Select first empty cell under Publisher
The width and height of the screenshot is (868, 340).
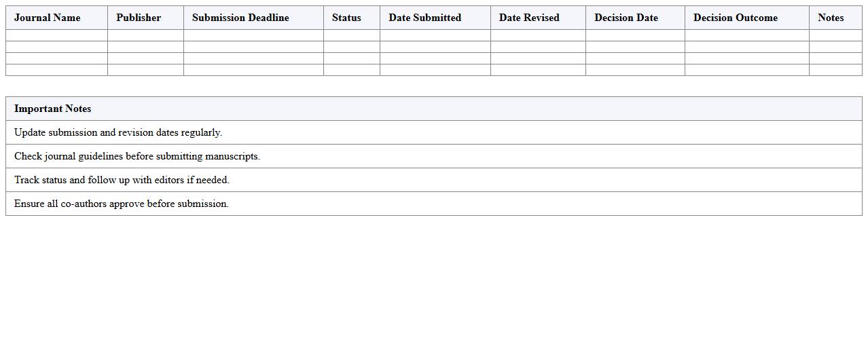pyautogui.click(x=145, y=35)
